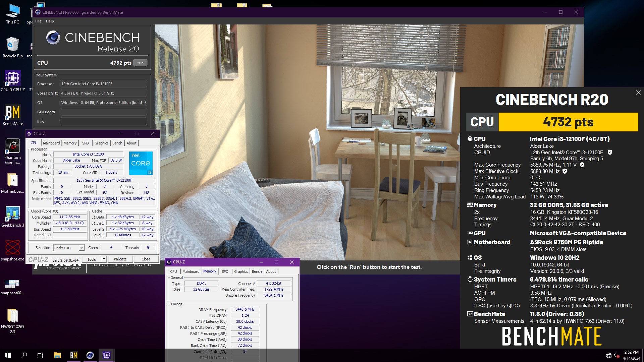Viewport: 644px width, 362px height.
Task: Open taskbar Search
Action: [24, 355]
